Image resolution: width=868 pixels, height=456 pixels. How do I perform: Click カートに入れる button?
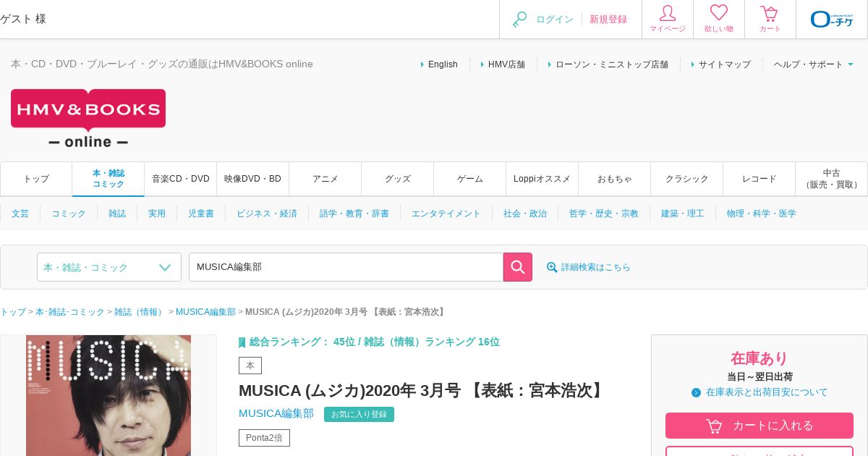tap(759, 426)
